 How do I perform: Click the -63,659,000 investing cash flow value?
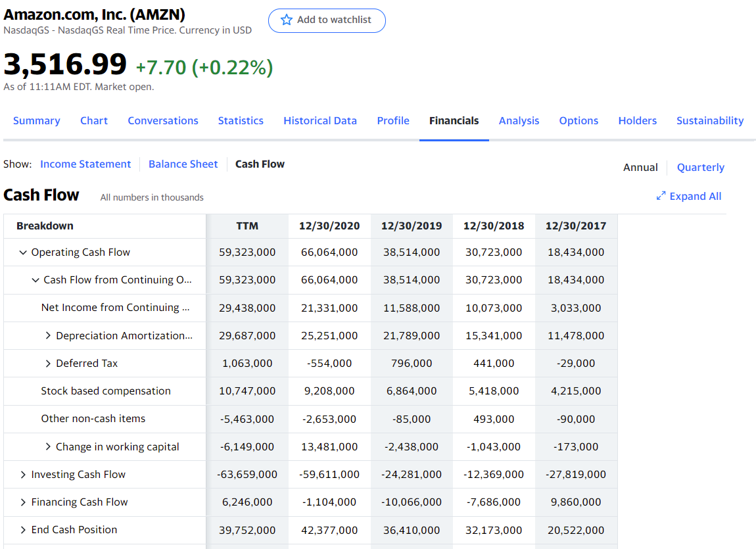click(x=247, y=475)
